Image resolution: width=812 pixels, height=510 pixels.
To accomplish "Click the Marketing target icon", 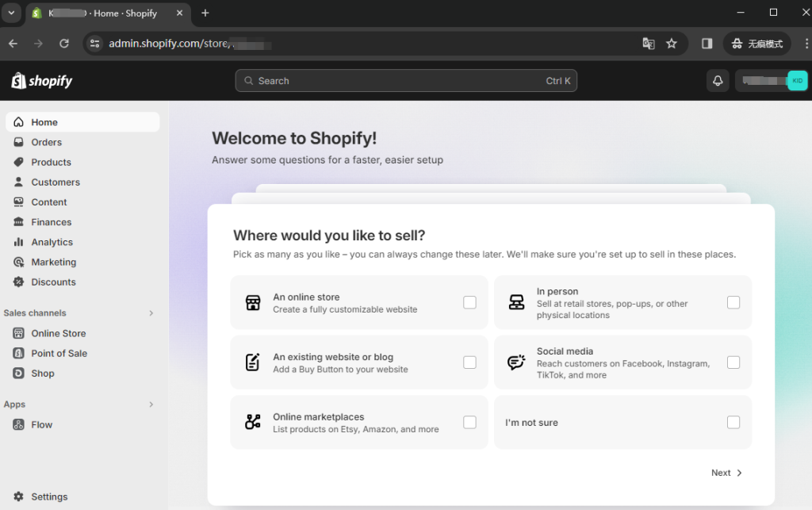I will pos(19,262).
